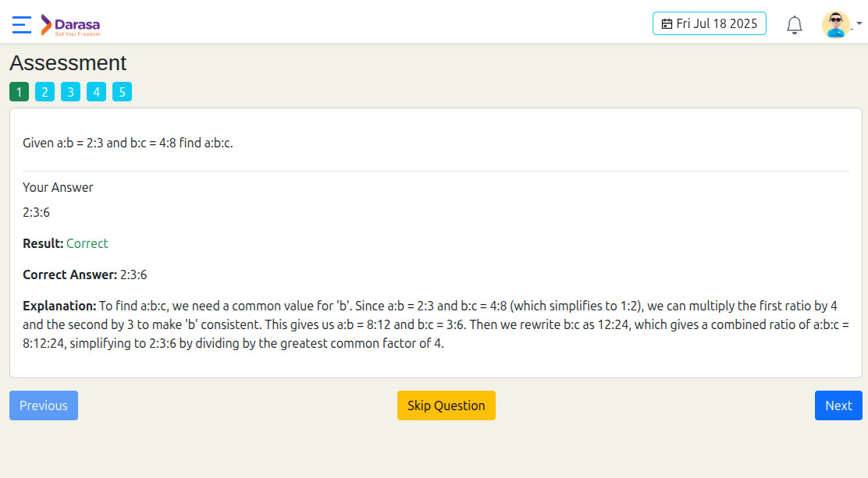Click the Assessment heading
Viewport: 868px width, 478px height.
68,63
